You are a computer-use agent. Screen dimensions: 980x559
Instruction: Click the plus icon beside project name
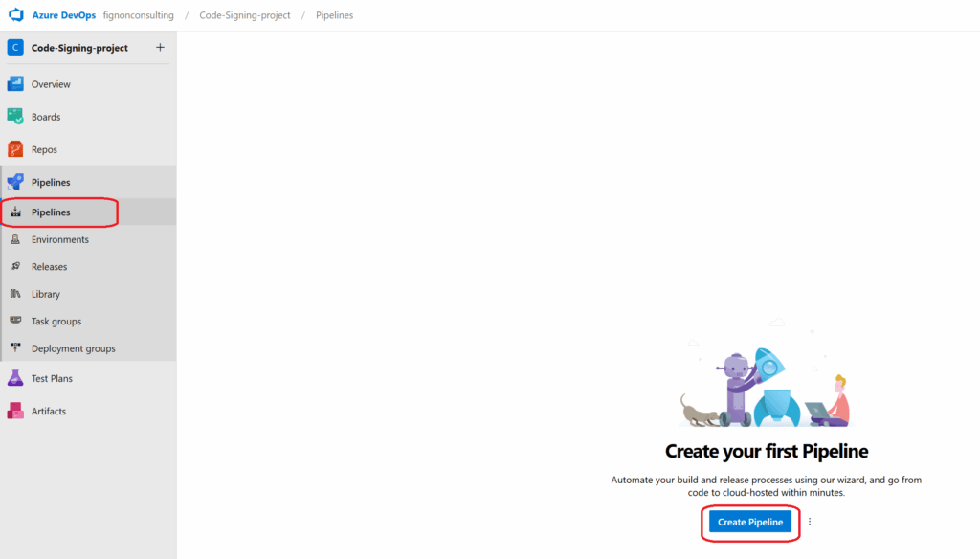pos(160,48)
